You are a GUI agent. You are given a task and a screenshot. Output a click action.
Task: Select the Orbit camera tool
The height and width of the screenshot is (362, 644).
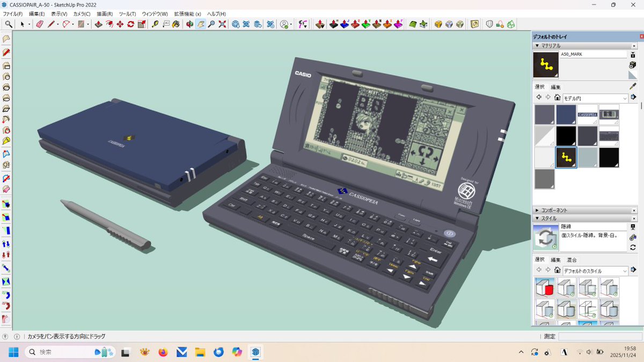point(189,24)
